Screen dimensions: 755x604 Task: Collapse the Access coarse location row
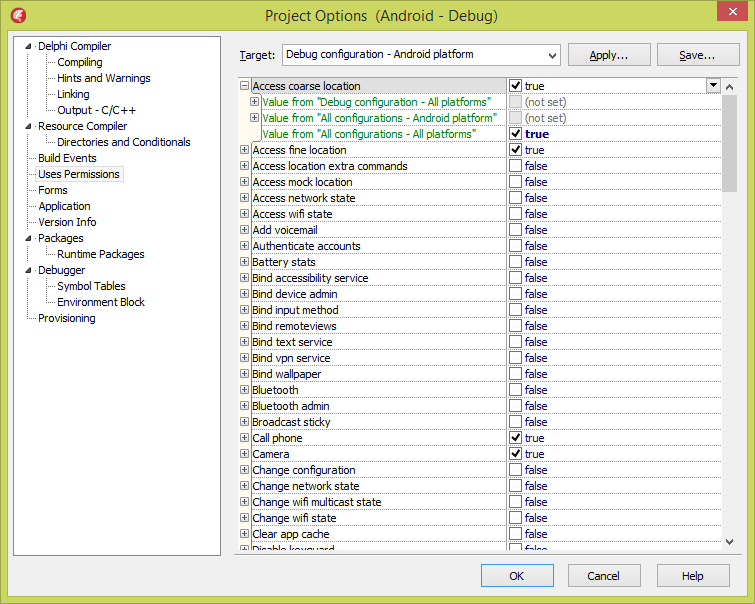click(244, 86)
